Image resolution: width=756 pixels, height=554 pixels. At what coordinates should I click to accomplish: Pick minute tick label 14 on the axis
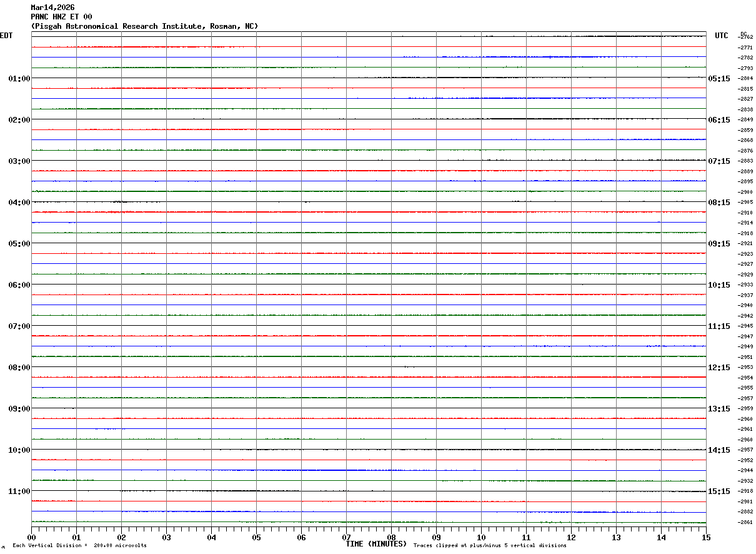(661, 537)
